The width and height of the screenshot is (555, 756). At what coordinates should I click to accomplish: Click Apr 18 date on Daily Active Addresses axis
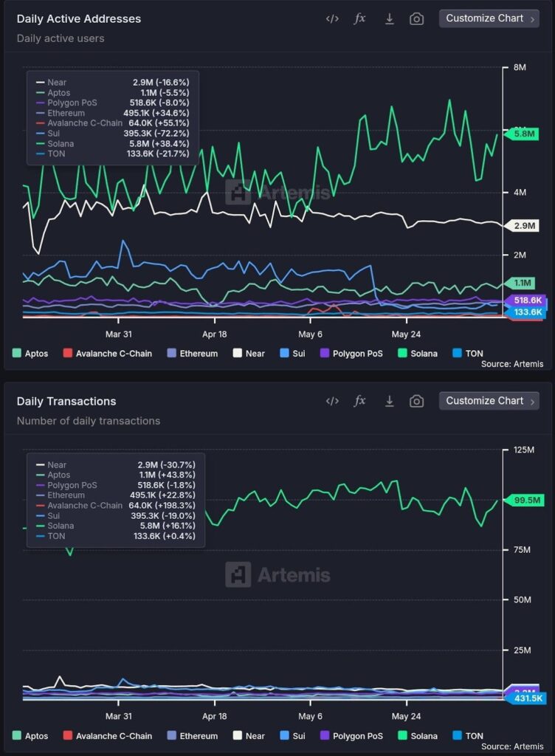click(x=214, y=334)
